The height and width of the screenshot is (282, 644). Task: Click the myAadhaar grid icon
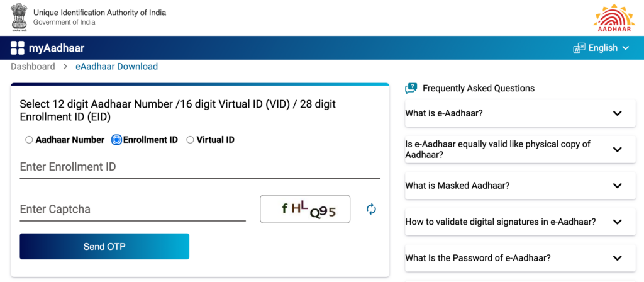click(x=17, y=48)
